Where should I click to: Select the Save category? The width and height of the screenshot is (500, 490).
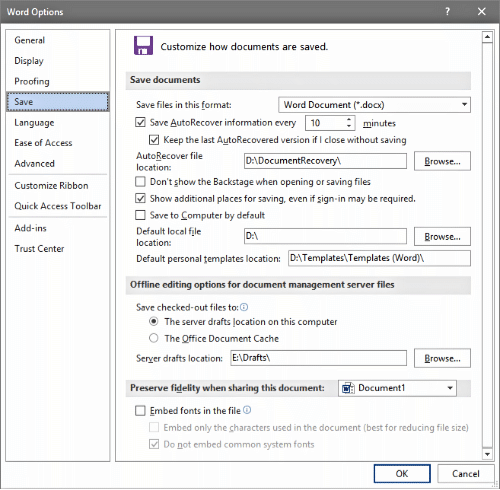(x=57, y=102)
